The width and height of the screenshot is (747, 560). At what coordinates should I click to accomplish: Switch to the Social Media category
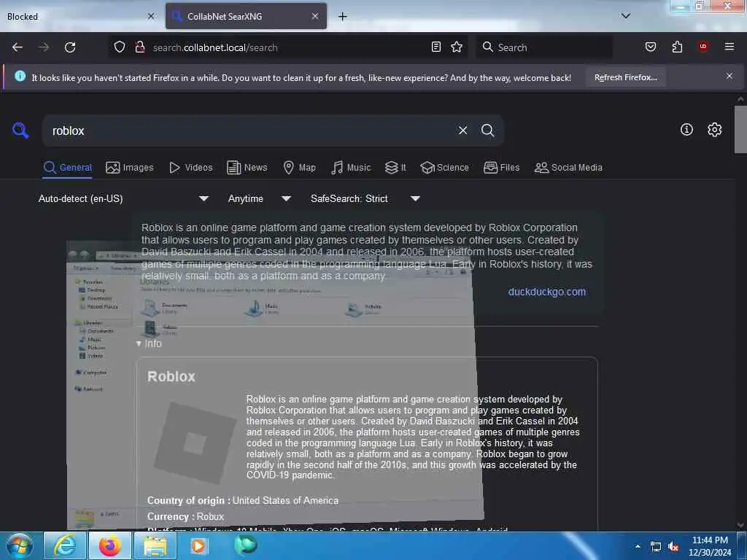tap(568, 168)
